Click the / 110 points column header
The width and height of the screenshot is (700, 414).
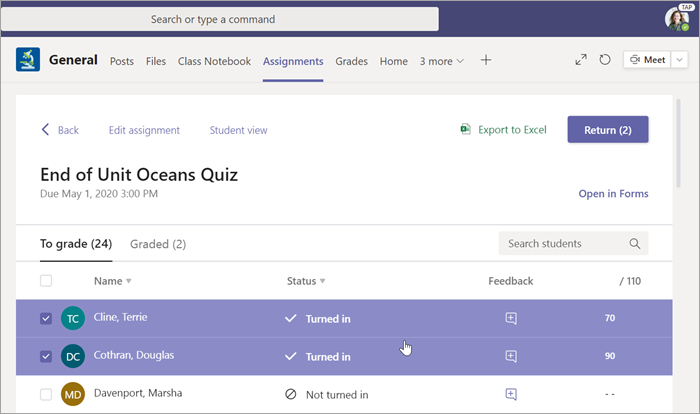coord(630,281)
